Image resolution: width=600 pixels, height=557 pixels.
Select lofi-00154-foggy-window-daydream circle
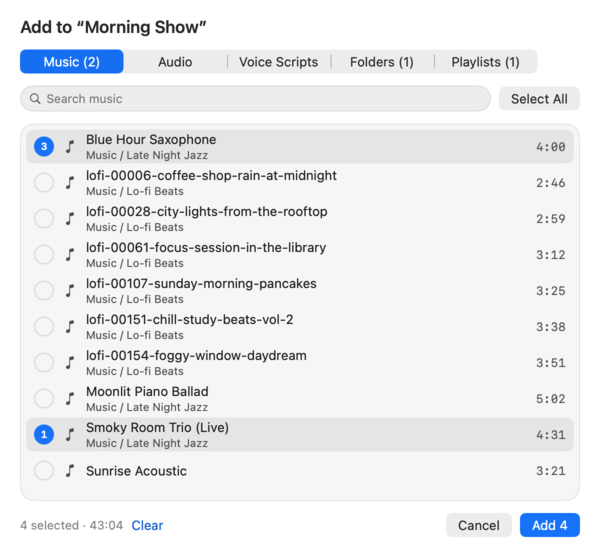click(44, 362)
